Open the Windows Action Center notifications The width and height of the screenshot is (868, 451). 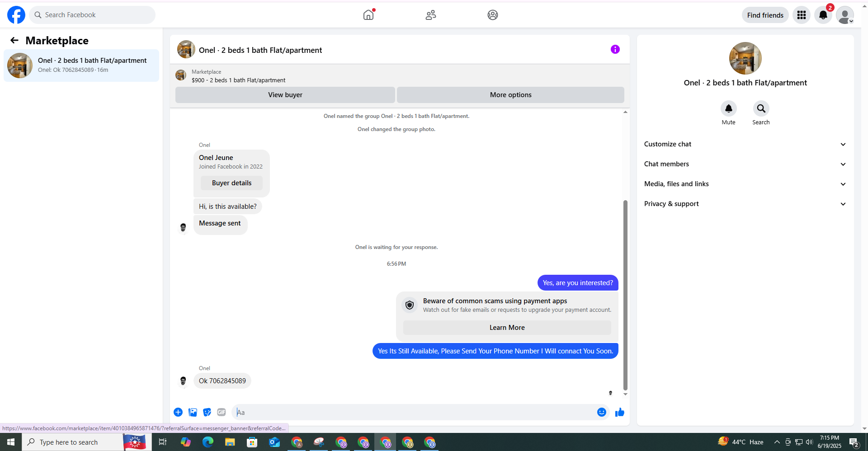(x=854, y=442)
